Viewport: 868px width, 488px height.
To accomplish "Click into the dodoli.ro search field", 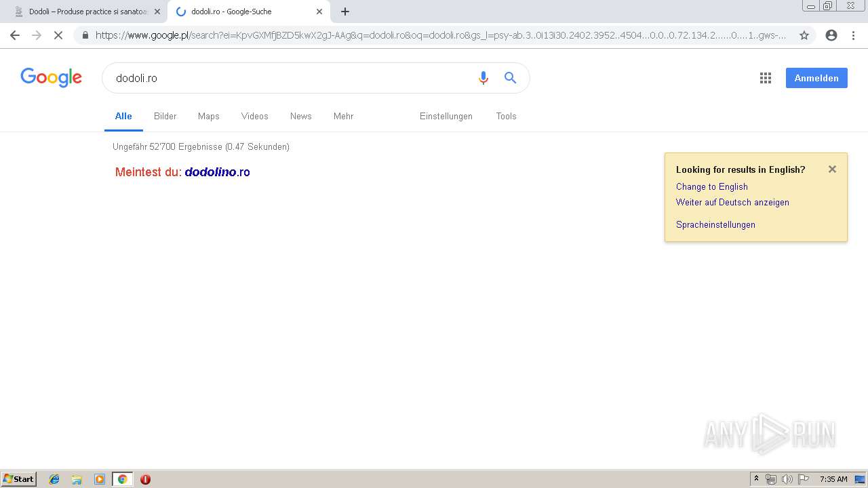I will pyautogui.click(x=292, y=78).
